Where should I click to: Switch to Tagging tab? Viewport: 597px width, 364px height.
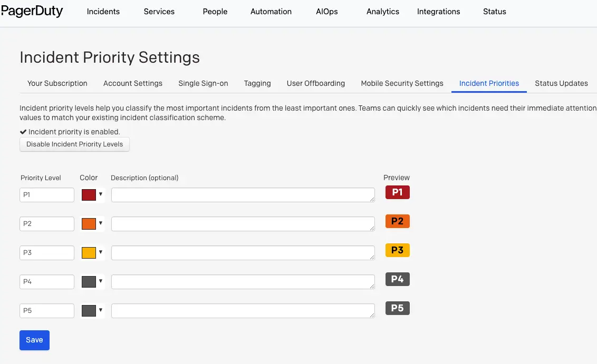(257, 83)
